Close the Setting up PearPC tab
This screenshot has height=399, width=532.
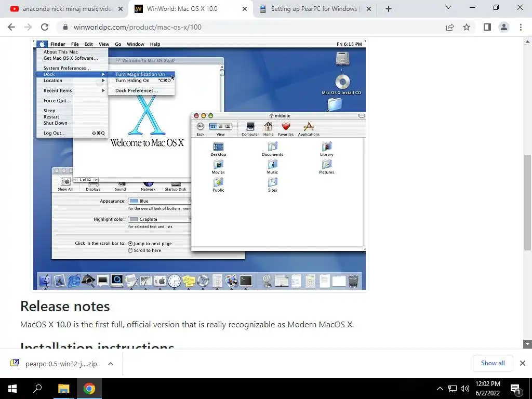pos(369,9)
